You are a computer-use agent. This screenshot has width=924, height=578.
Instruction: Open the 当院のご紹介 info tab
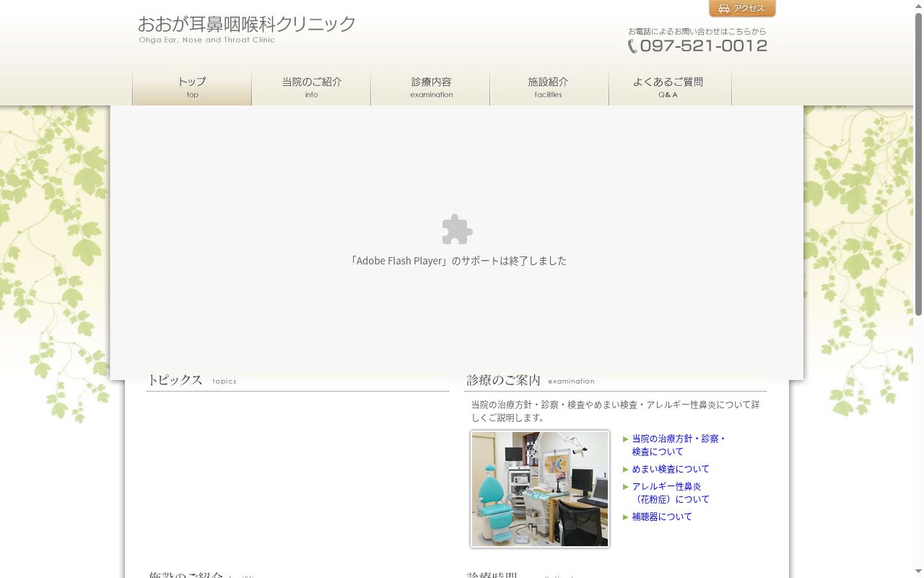pos(311,87)
